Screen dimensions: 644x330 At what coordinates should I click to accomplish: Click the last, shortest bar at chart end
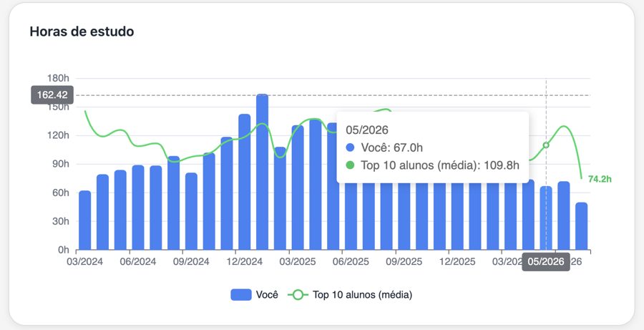tap(582, 226)
